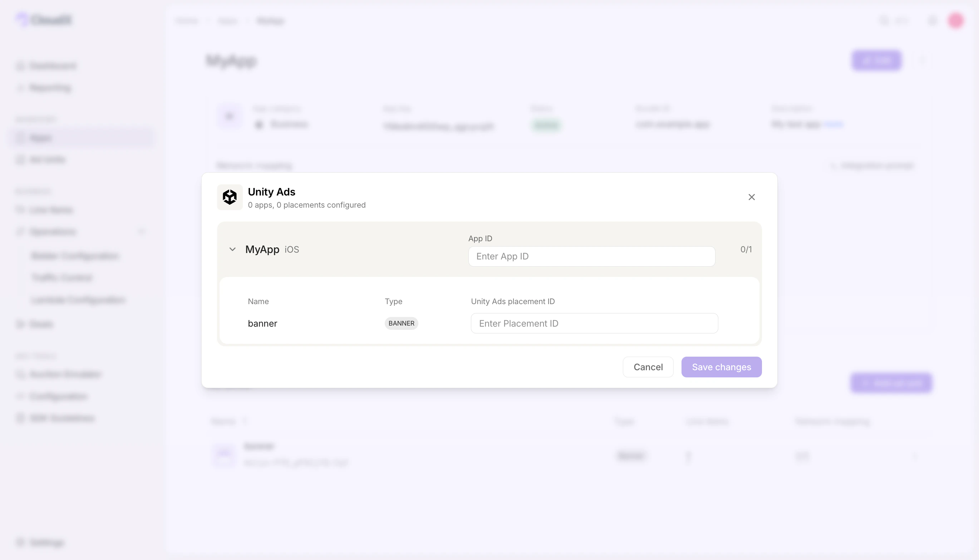Viewport: 979px width, 560px height.
Task: Open Settings via the sidebar gear icon
Action: click(x=20, y=542)
